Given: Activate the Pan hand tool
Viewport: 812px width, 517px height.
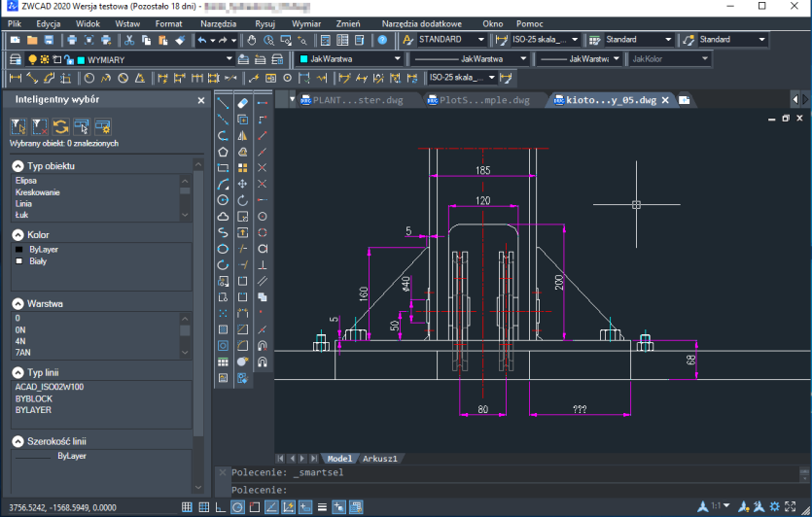Looking at the screenshot, I should click(x=252, y=40).
